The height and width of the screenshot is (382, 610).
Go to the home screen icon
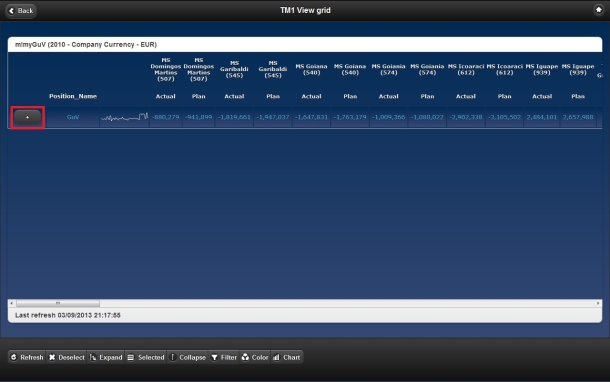[x=598, y=10]
